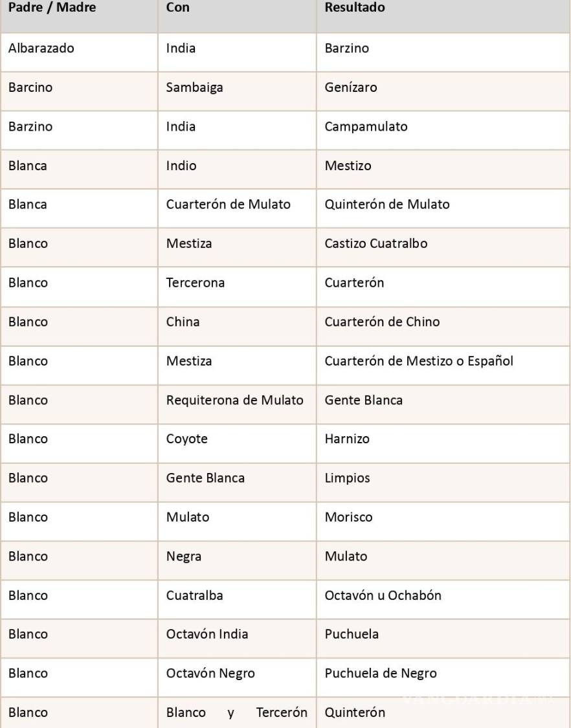Screen dimensions: 571x728
Task: Click the 'Harnizo' result cell
Action: tap(347, 439)
